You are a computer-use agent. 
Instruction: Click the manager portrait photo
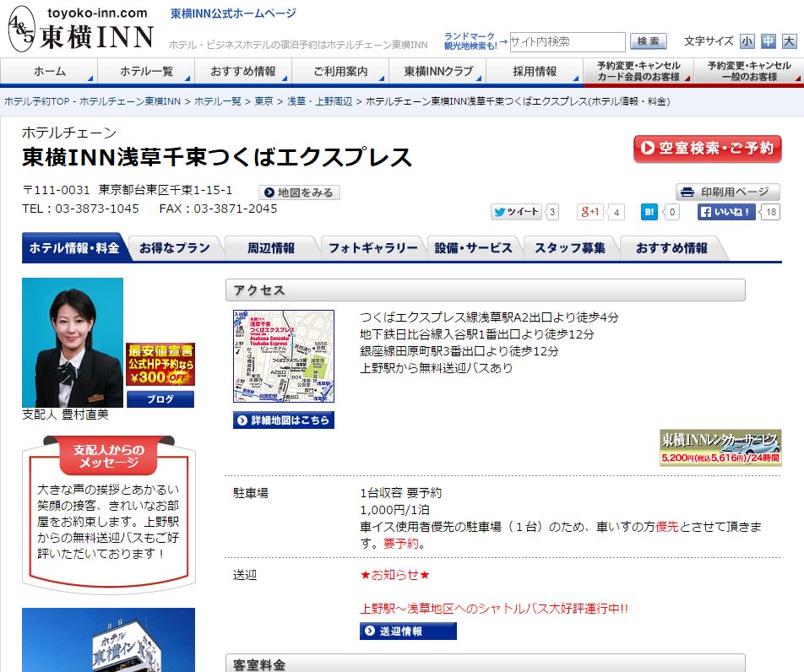point(73,343)
